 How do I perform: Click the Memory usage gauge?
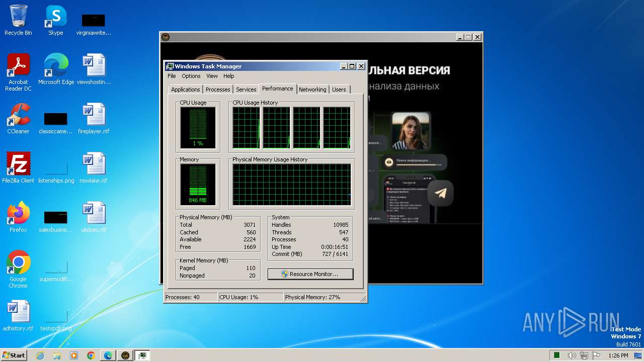click(x=198, y=185)
